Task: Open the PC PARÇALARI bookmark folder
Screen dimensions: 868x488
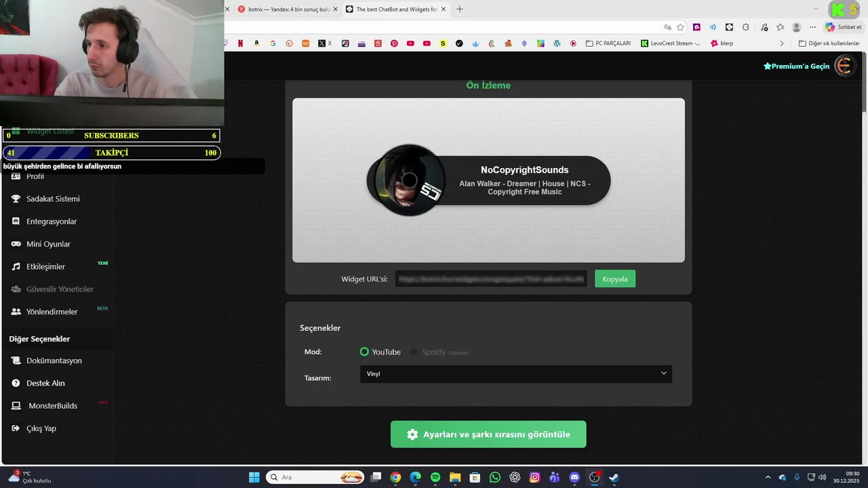Action: [608, 43]
